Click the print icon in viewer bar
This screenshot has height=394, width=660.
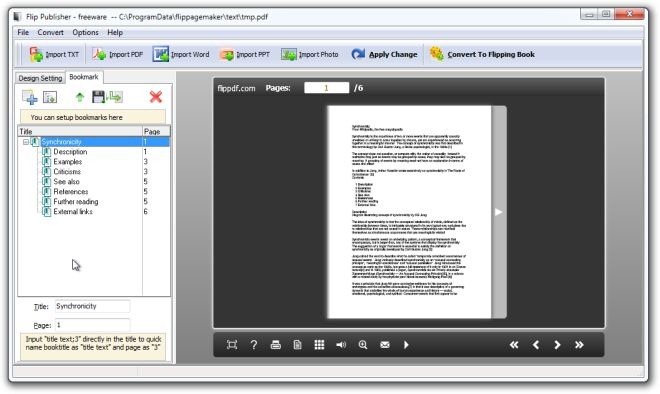pos(276,345)
